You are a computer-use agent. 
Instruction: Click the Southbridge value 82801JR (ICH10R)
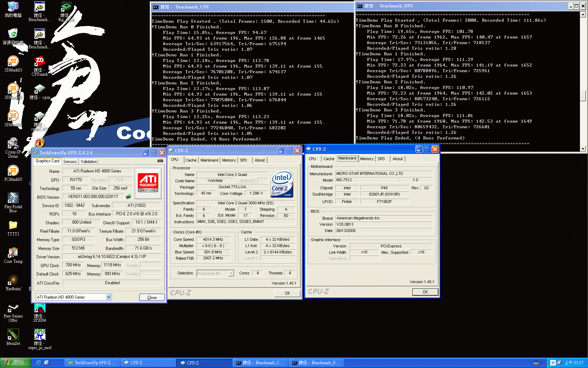384,194
